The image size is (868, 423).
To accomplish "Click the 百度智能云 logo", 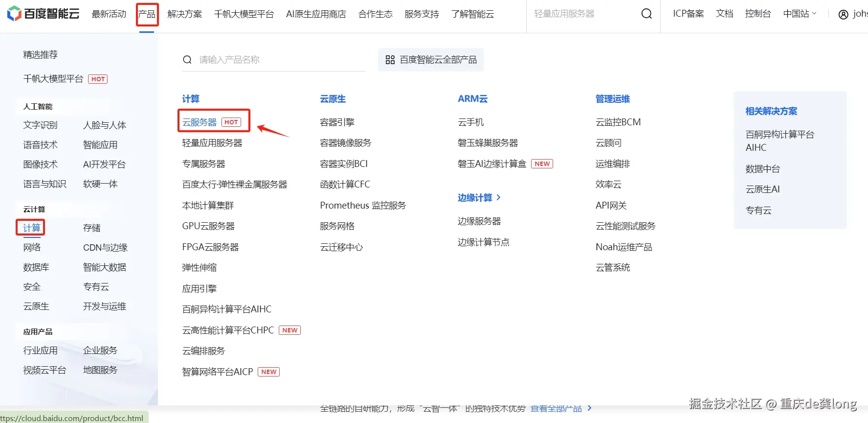I will [43, 14].
